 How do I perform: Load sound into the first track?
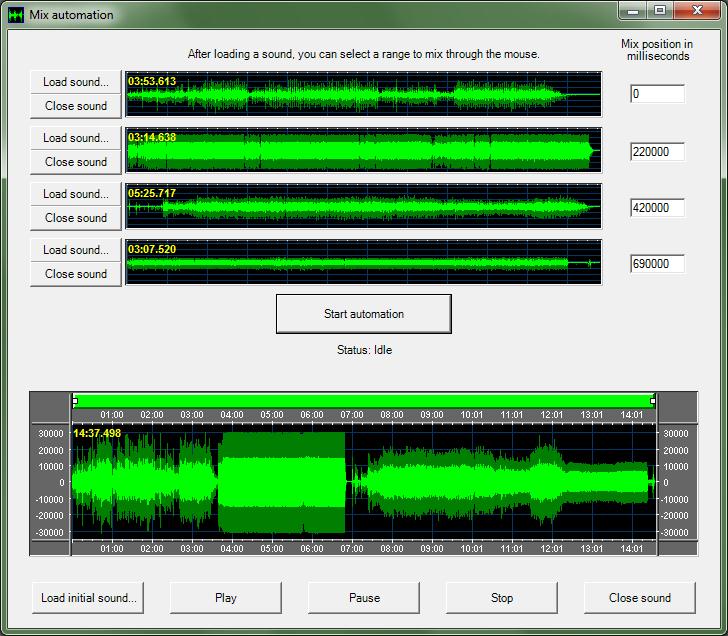[x=76, y=82]
